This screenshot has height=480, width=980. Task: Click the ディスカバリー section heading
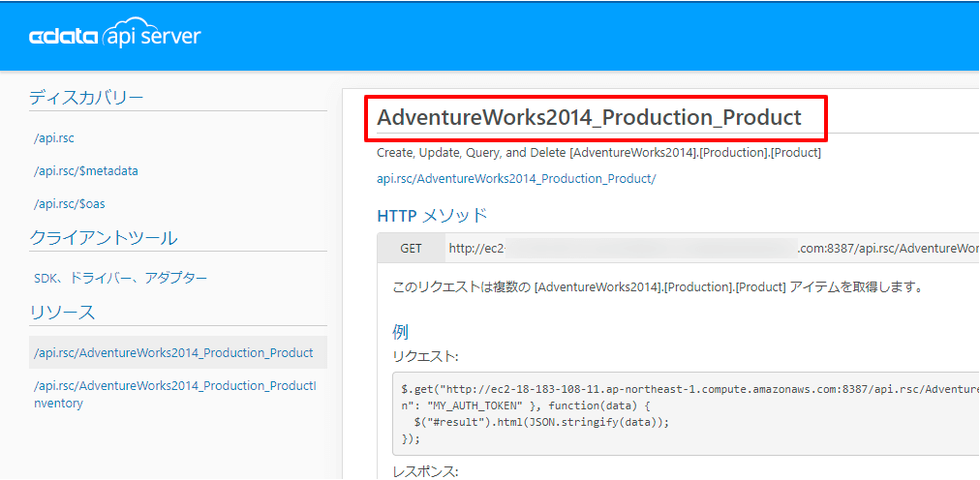(86, 97)
